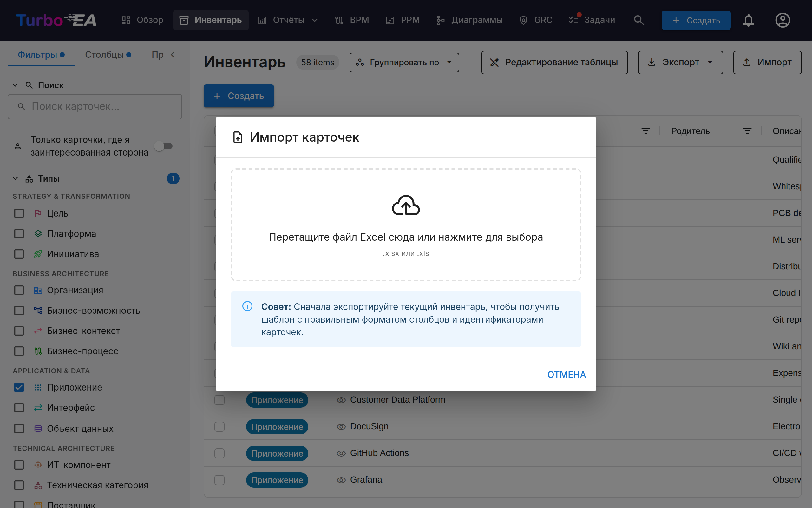Click the Техническая категория shapes icon

[x=38, y=485]
